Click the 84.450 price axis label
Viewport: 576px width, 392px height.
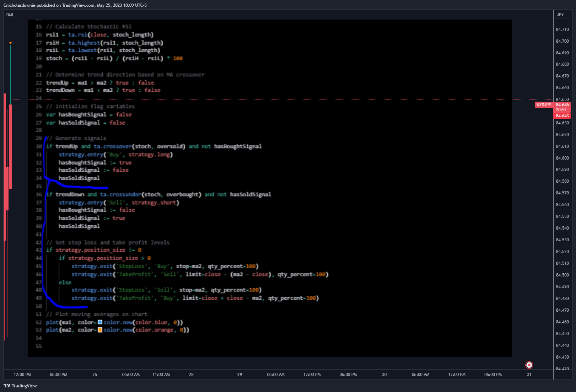(562, 334)
